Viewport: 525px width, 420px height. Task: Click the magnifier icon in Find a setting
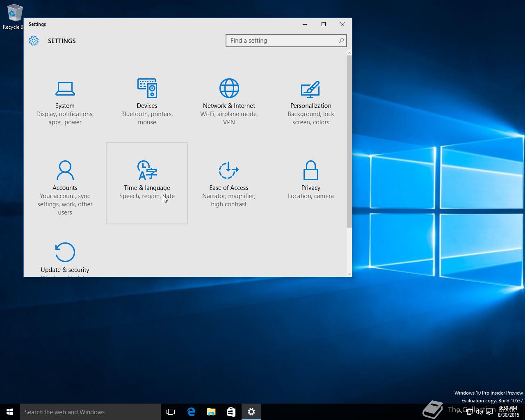click(x=341, y=41)
